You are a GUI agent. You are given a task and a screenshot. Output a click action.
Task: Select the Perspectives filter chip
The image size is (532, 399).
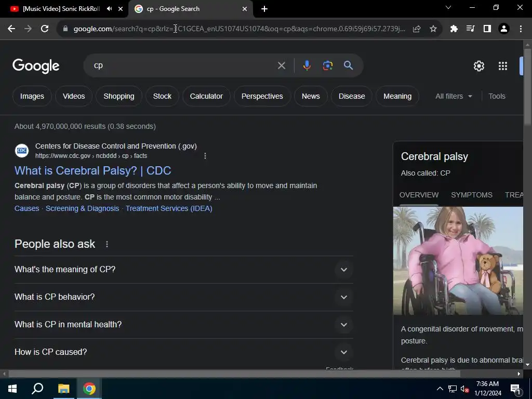click(262, 96)
